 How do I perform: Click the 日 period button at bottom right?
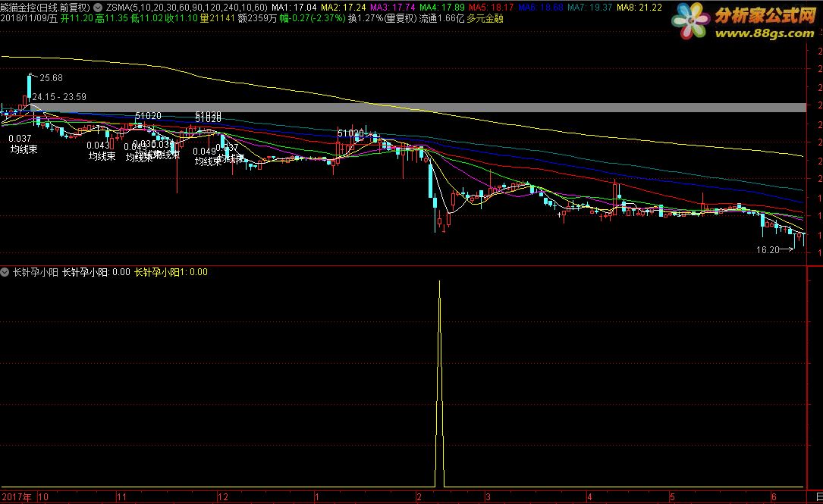[818, 496]
